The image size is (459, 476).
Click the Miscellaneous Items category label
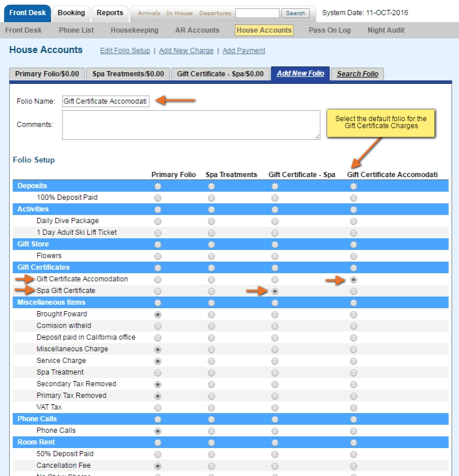51,302
